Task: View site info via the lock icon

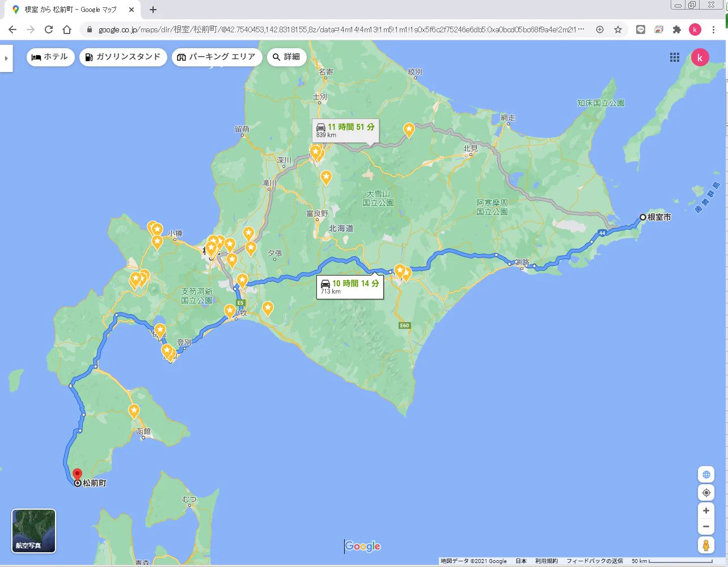Action: coord(89,29)
